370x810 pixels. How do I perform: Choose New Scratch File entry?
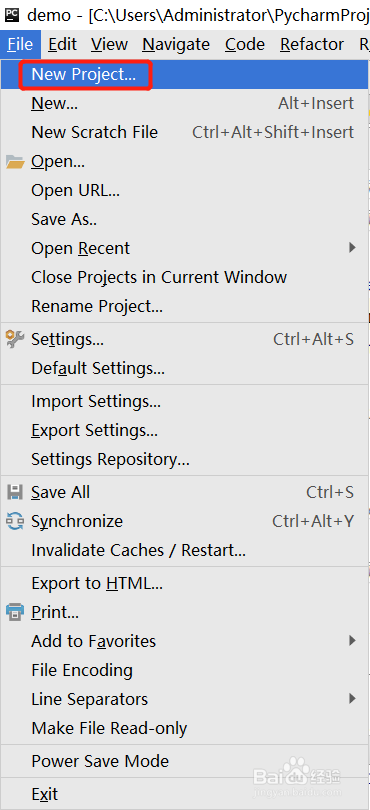[184, 132]
